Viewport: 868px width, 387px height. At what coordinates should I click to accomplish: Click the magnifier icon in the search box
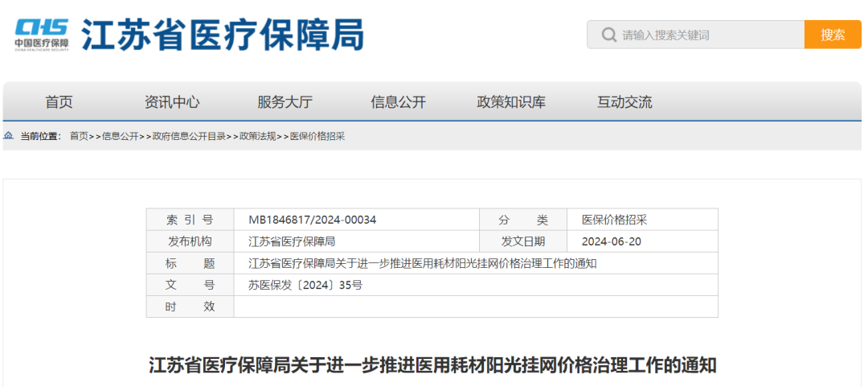608,35
